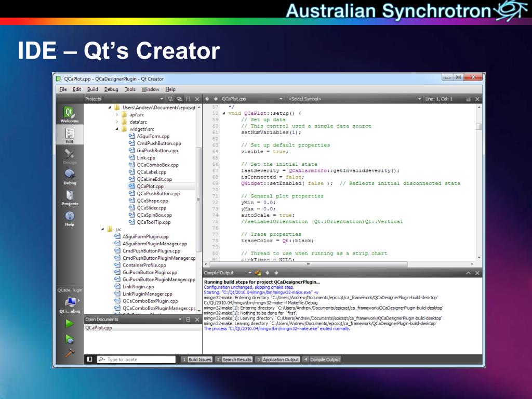
Task: Fold the QCaPlot::setup function in editor
Action: coord(223,113)
